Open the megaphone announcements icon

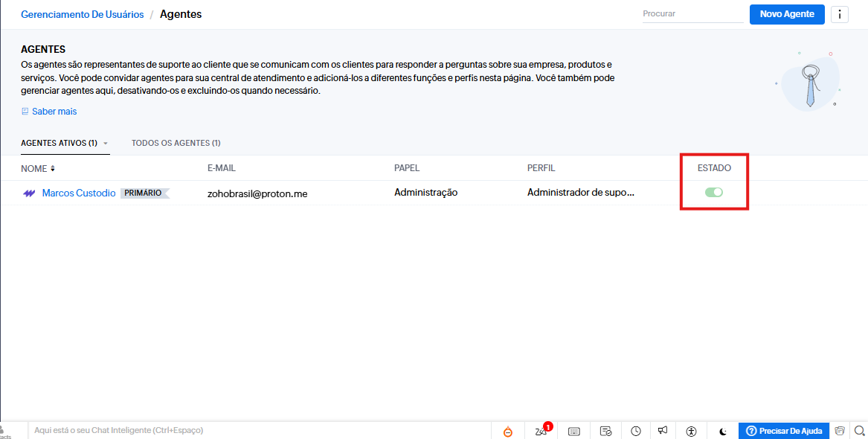663,431
